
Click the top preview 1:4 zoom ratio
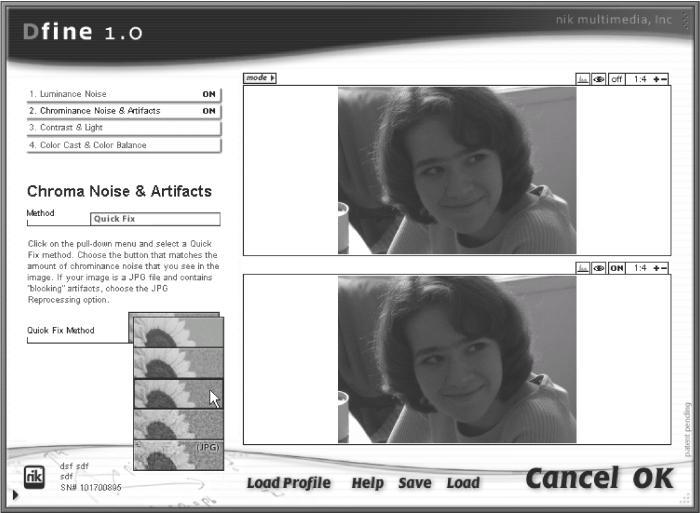coord(640,79)
